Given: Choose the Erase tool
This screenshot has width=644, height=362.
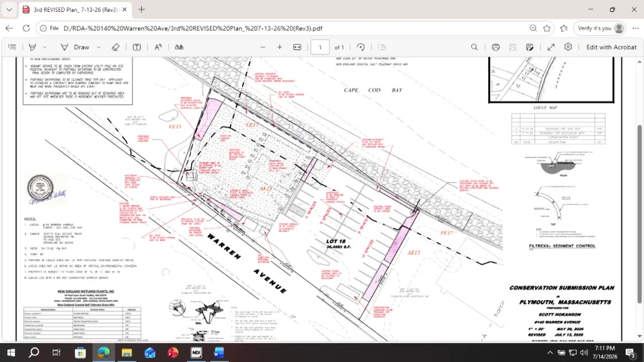Looking at the screenshot, I should tap(116, 47).
